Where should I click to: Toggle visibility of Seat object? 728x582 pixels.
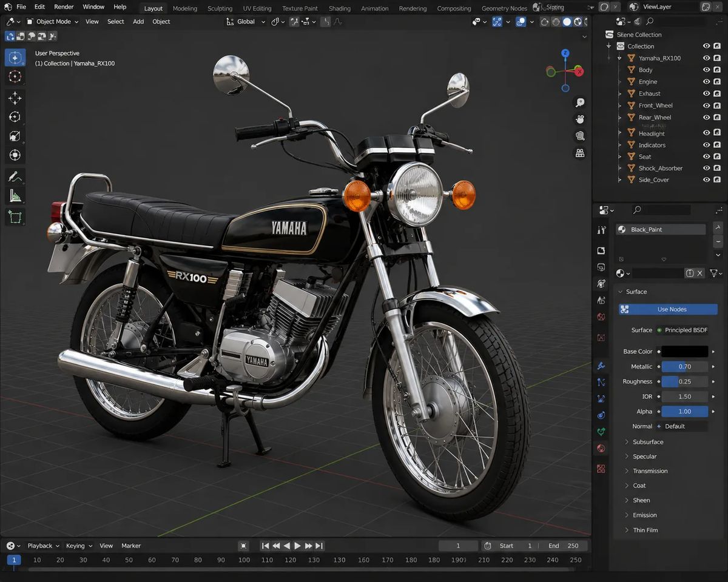(x=706, y=156)
